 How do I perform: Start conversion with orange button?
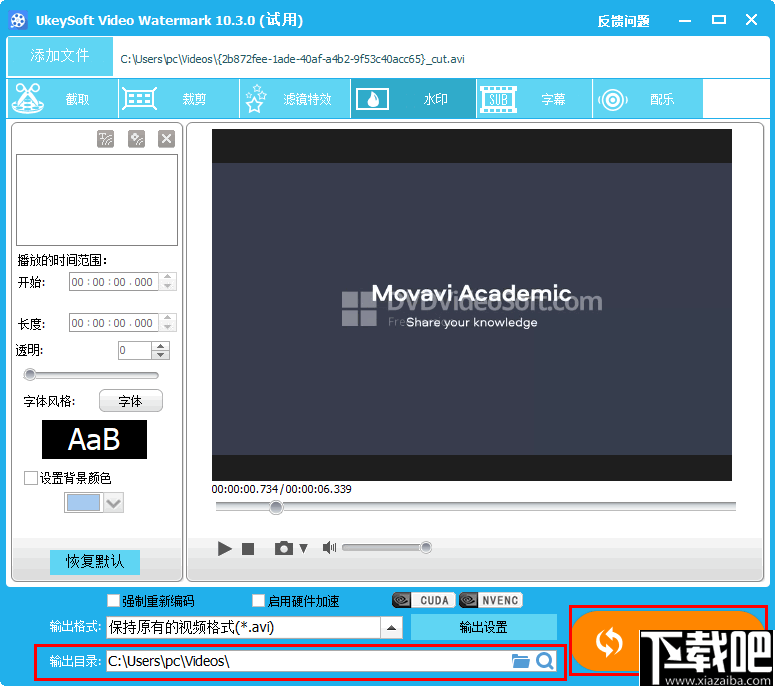pyautogui.click(x=667, y=641)
